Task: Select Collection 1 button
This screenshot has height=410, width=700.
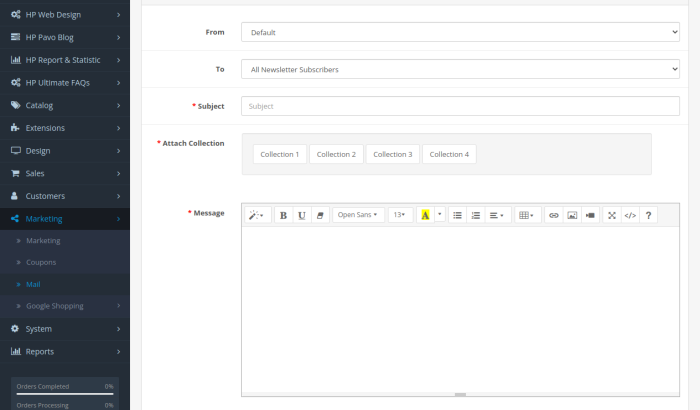Action: [279, 154]
